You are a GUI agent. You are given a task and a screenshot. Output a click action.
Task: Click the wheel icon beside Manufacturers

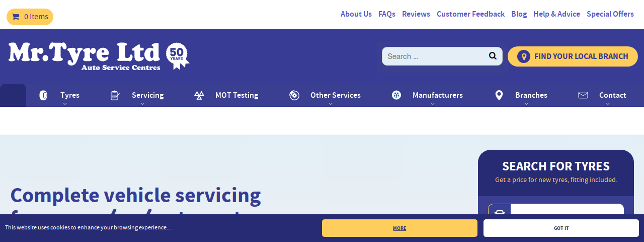point(396,95)
